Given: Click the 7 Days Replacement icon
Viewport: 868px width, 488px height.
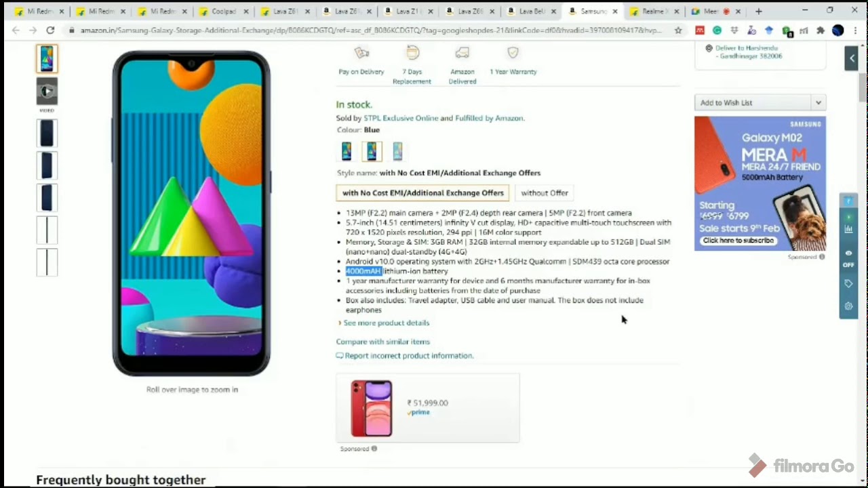Looking at the screenshot, I should pos(412,53).
